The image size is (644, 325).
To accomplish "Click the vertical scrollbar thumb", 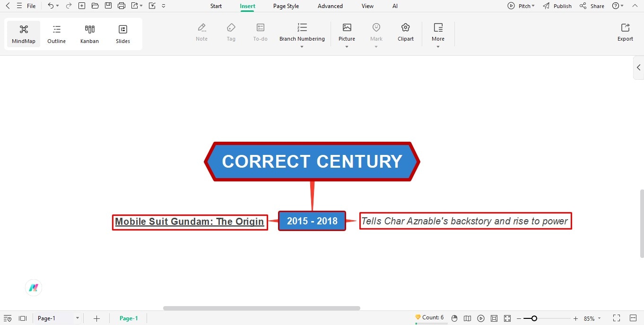I will click(x=642, y=223).
